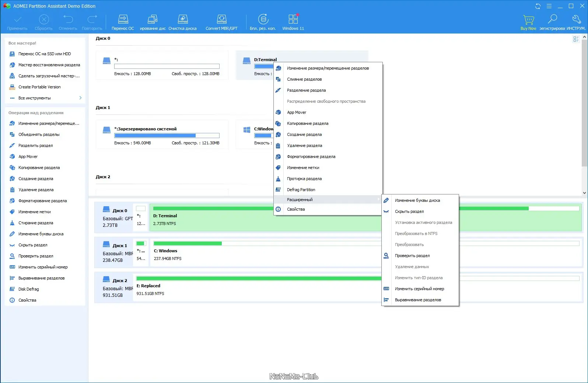This screenshot has width=588, height=383.
Task: Click Сделать загрузочный мастер link in sidebar
Action: [49, 76]
